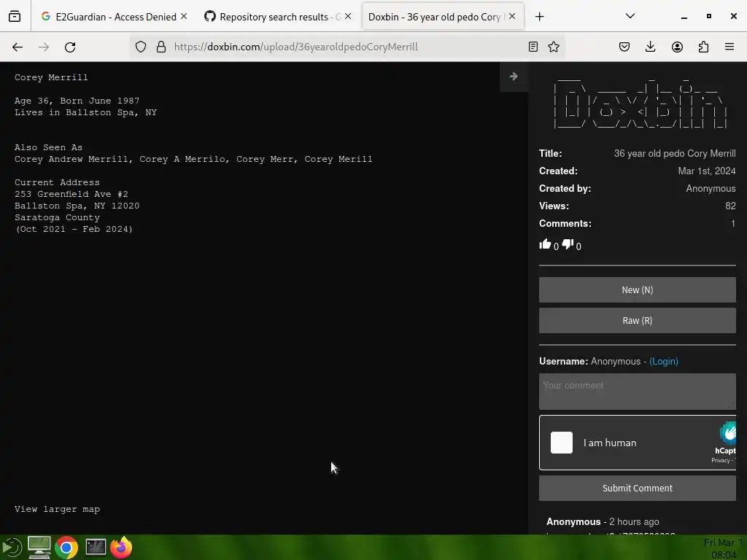Open Firefox account menu
This screenshot has height=560, width=747.
[x=677, y=47]
